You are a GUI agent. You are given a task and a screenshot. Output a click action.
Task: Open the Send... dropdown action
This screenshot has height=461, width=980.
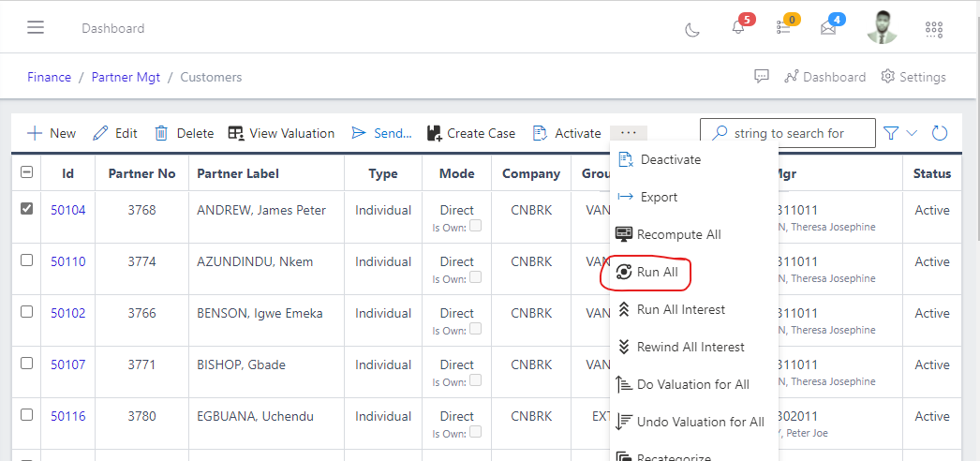pos(382,133)
